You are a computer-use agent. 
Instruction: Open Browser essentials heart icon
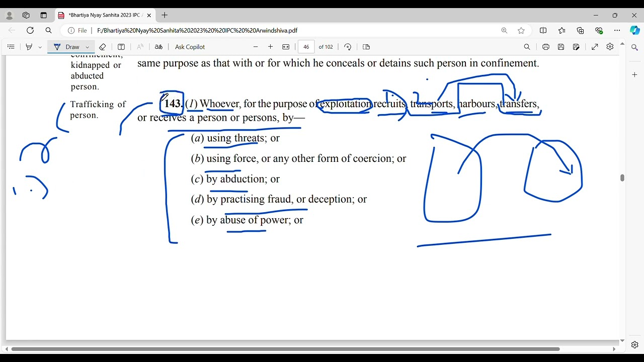599,30
